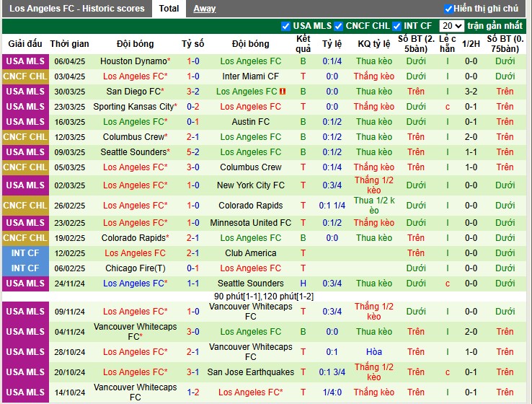The height and width of the screenshot is (404, 532).
Task: Click the Tỷ số column header
Action: tap(192, 44)
